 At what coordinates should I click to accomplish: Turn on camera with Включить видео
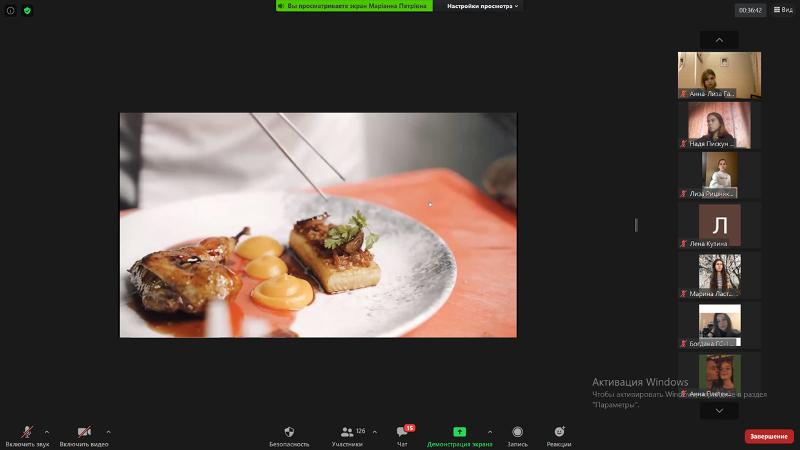point(84,437)
